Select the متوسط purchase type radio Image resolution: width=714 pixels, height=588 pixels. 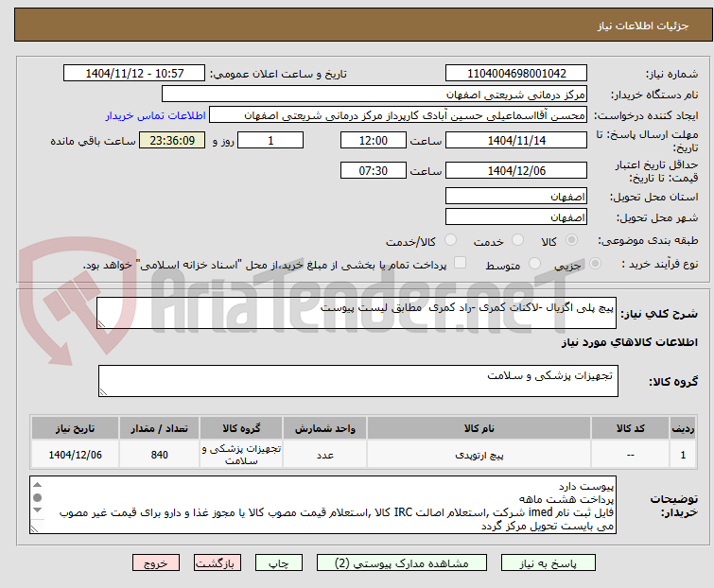(534, 264)
